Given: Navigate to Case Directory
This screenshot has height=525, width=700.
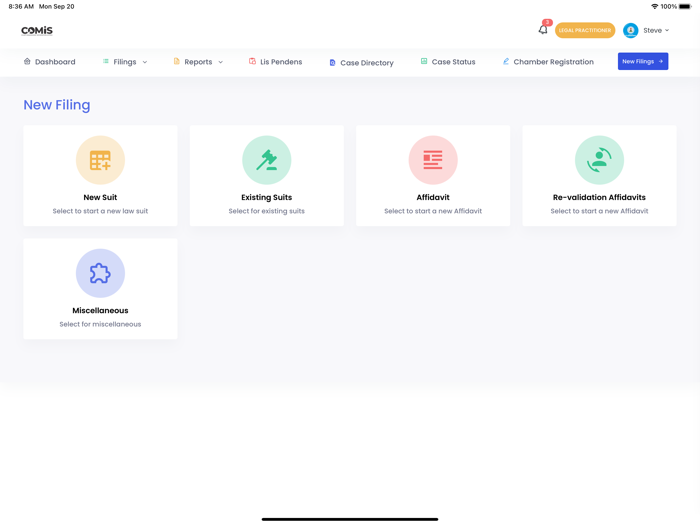Looking at the screenshot, I should [361, 63].
